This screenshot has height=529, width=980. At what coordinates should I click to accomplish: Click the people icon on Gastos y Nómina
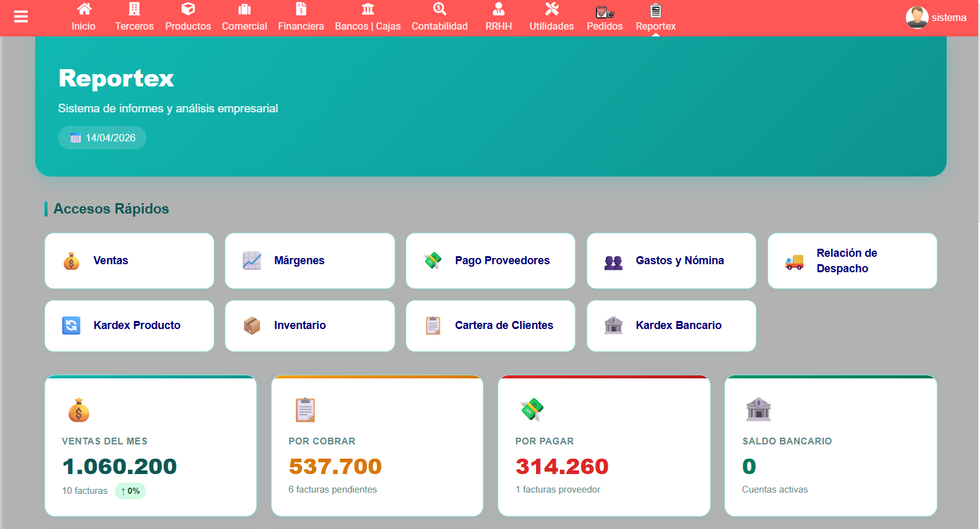tap(613, 263)
